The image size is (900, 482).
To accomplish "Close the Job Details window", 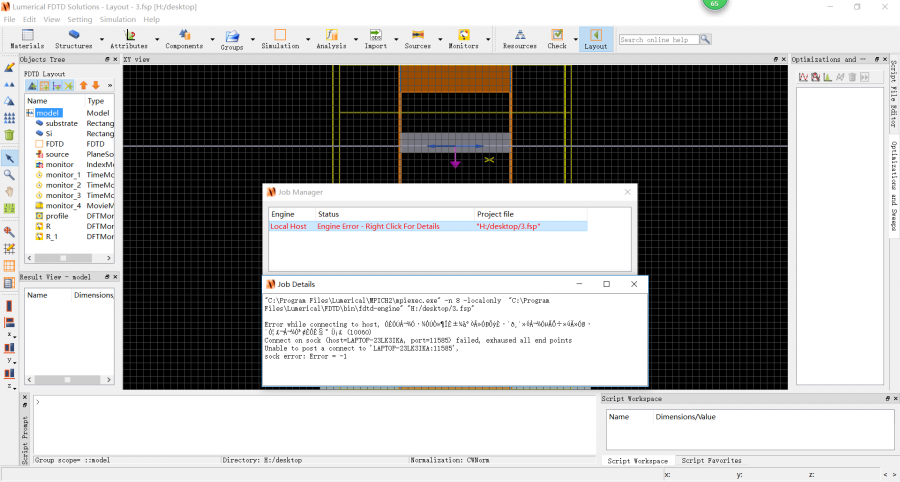I will [x=633, y=284].
